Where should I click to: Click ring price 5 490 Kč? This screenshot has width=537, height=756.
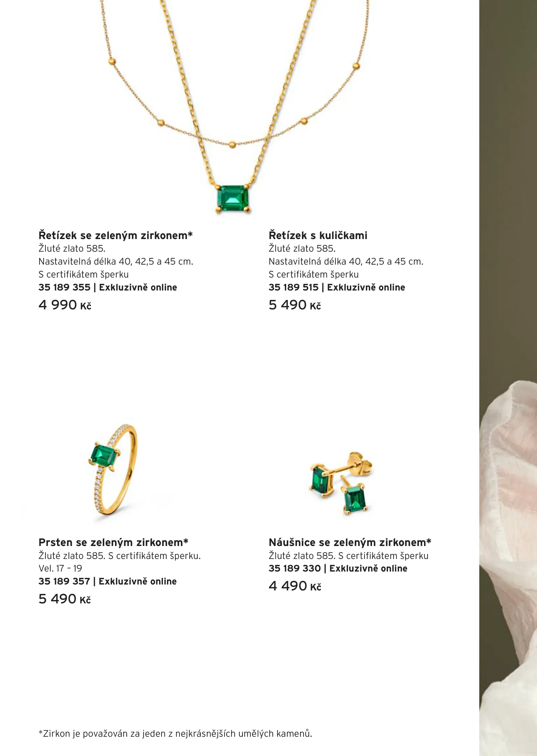pyautogui.click(x=64, y=599)
